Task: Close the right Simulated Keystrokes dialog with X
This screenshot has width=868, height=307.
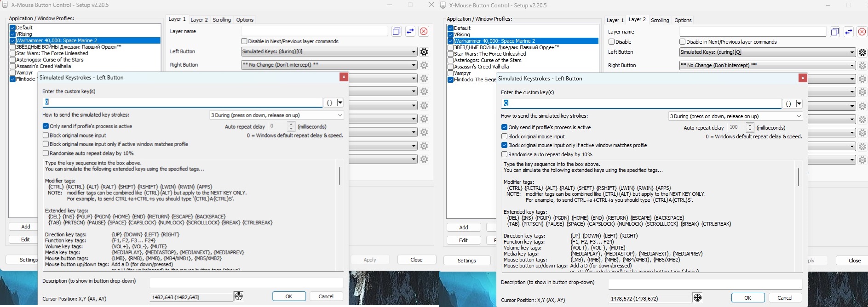Action: (803, 78)
